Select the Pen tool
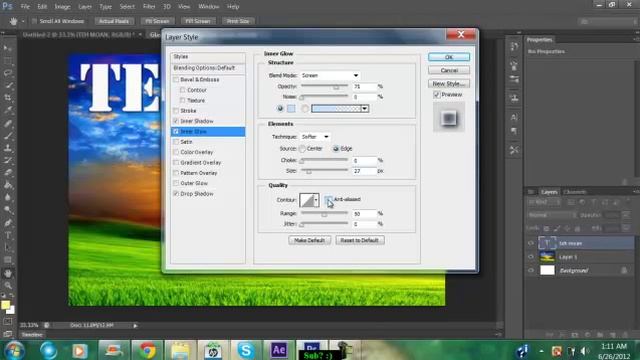Viewport: 640px width, 360px height. point(8,223)
